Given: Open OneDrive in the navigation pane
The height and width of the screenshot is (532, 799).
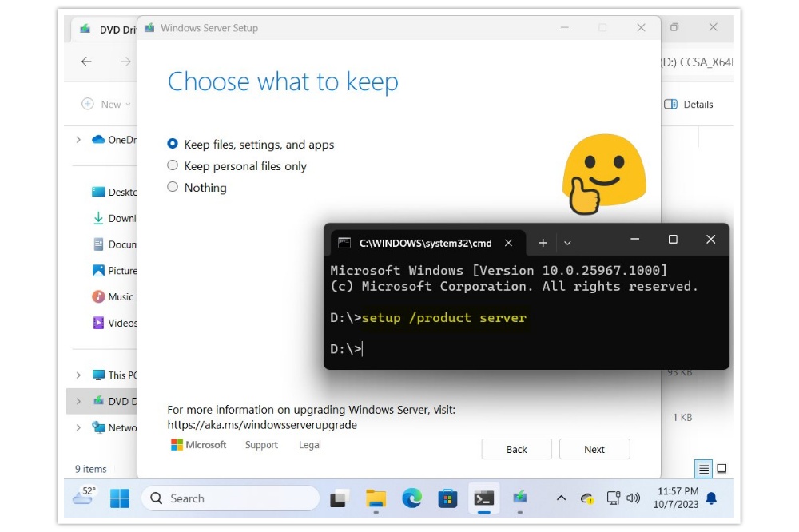Looking at the screenshot, I should pos(114,139).
